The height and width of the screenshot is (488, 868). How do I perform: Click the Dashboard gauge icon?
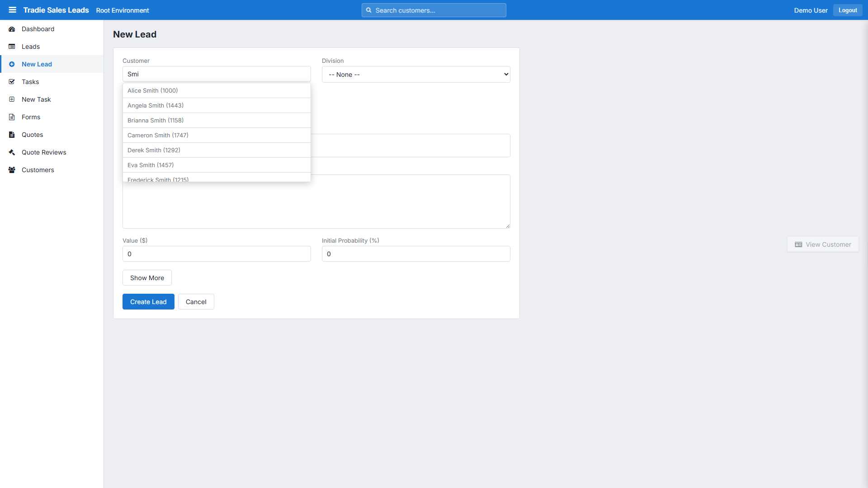pos(12,29)
